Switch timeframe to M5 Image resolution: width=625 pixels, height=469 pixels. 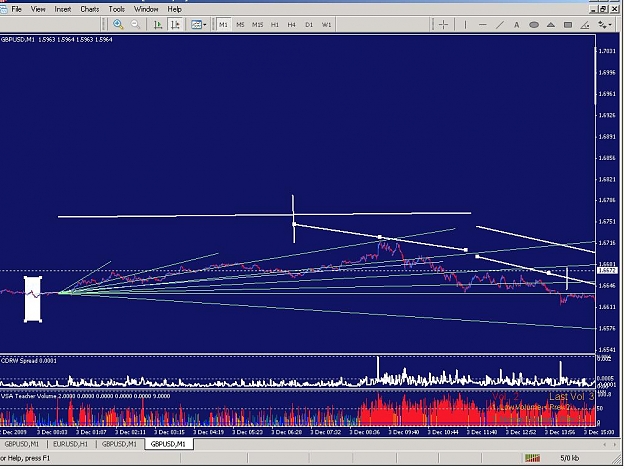240,25
